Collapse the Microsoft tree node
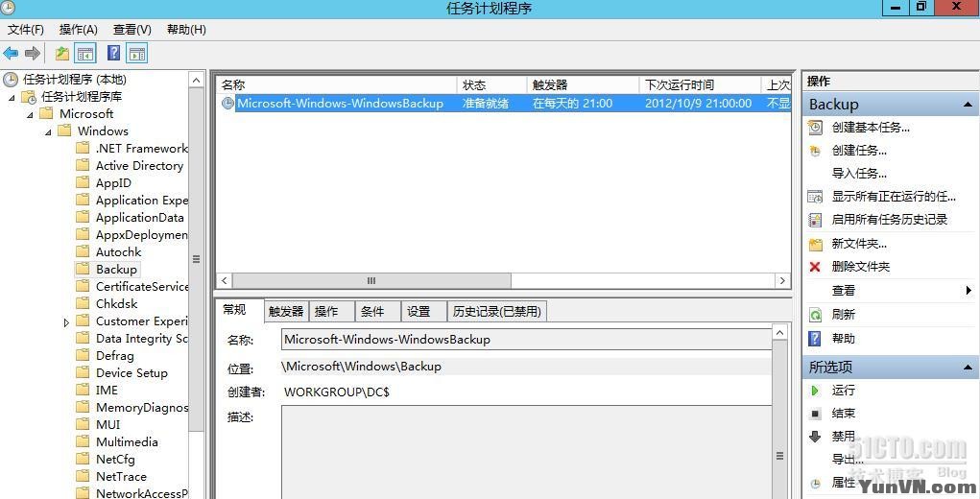 (30, 115)
